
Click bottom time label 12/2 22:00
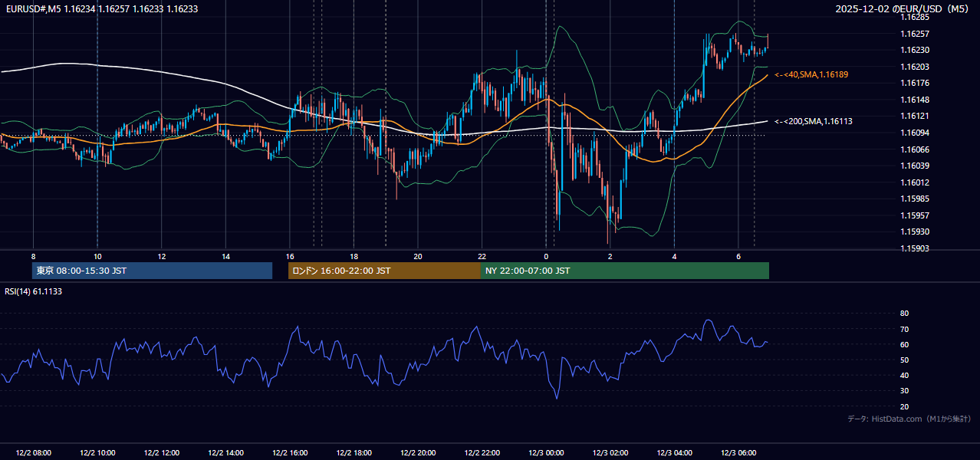click(482, 452)
